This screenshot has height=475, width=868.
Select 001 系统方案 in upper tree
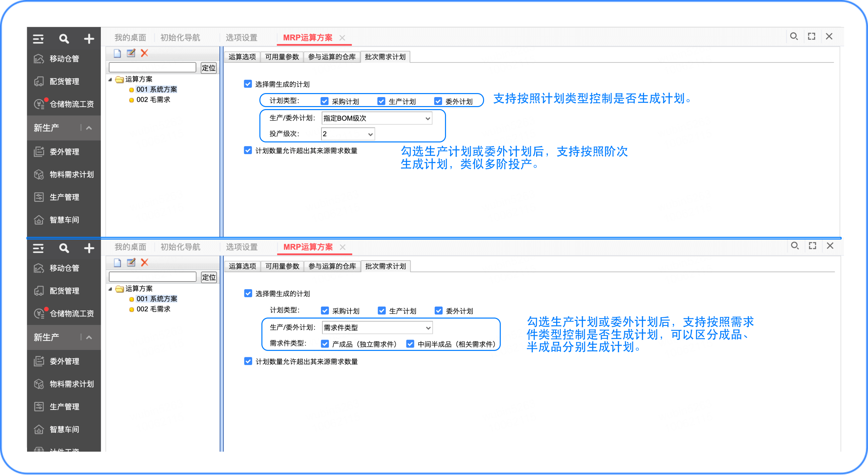click(157, 89)
